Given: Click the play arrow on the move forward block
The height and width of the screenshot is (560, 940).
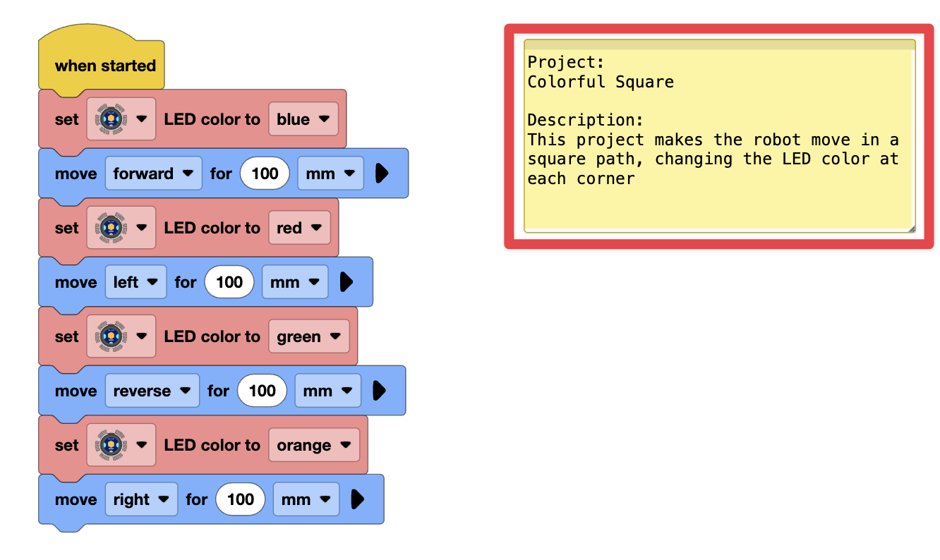Looking at the screenshot, I should pyautogui.click(x=384, y=173).
